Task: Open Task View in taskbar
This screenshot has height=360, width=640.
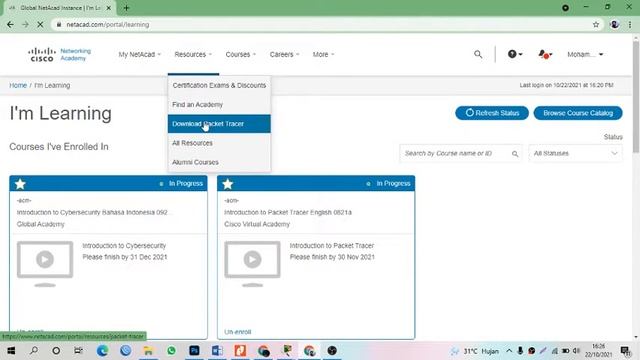Action: 78,351
